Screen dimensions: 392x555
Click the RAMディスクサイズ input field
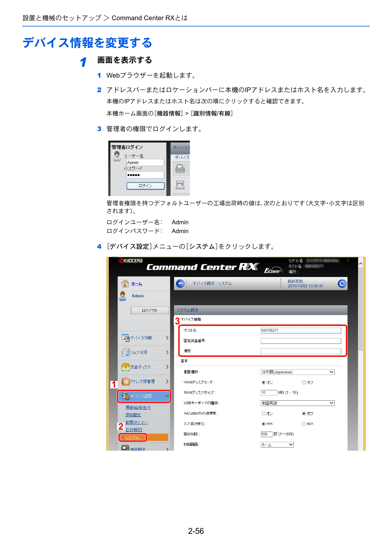269,392
